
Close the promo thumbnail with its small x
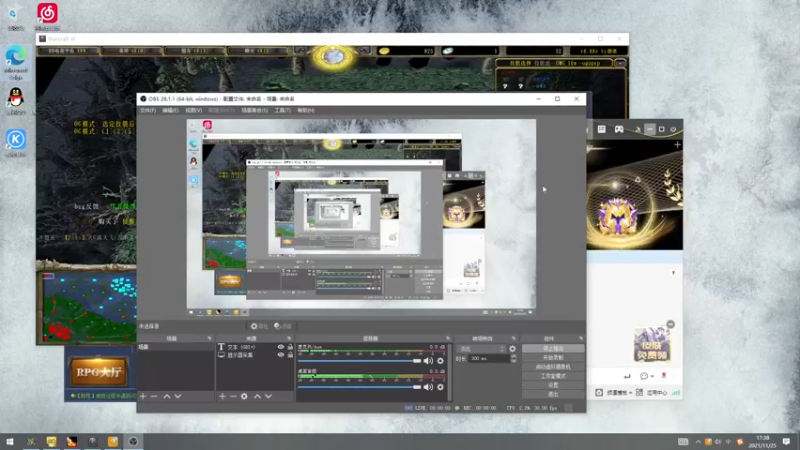point(670,324)
